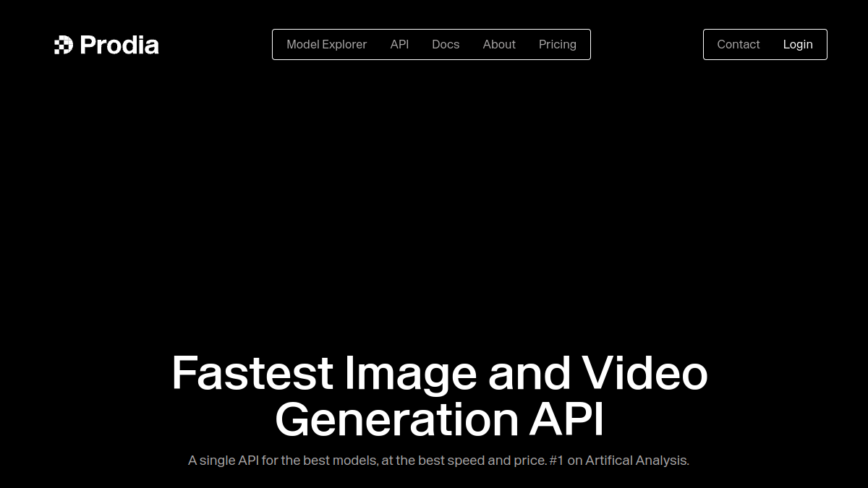
Task: Click the empty black hero area
Action: pyautogui.click(x=434, y=202)
